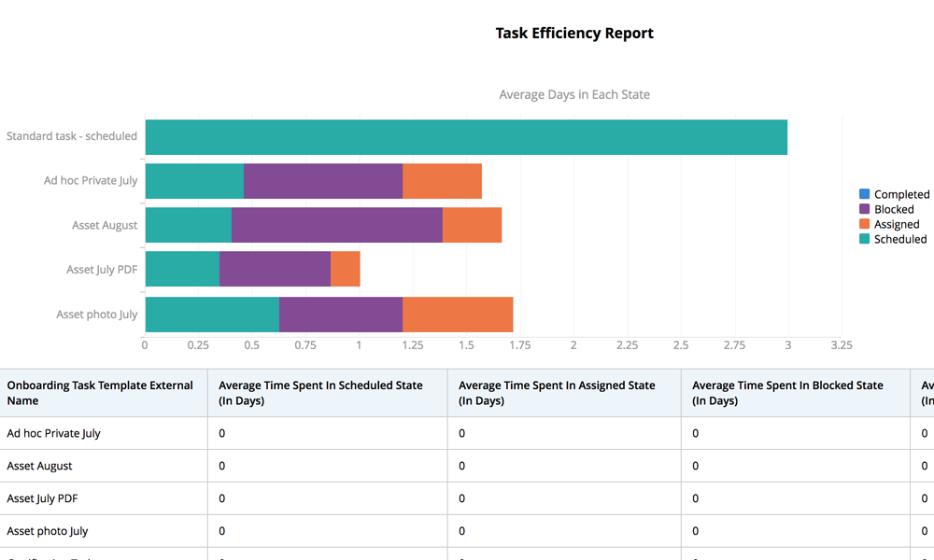Click Average Time Spent In Blocked State header
Viewport: 934px width, 560px height.
(x=787, y=393)
